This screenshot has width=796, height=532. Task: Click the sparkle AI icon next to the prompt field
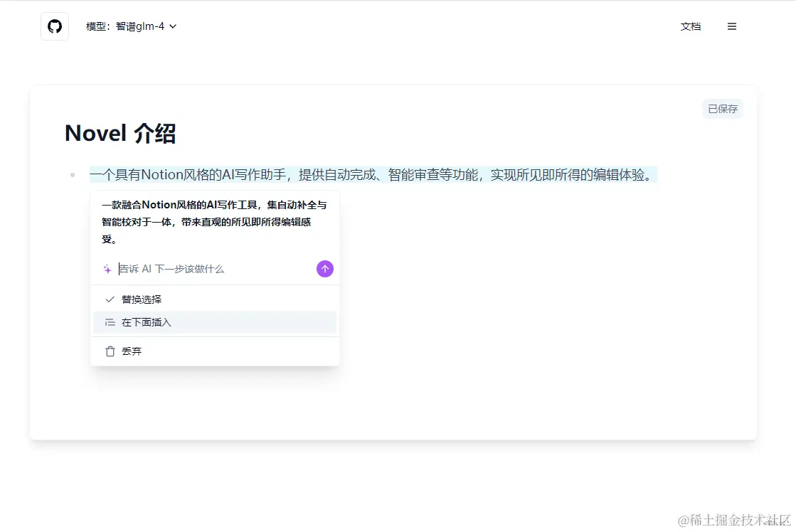107,269
